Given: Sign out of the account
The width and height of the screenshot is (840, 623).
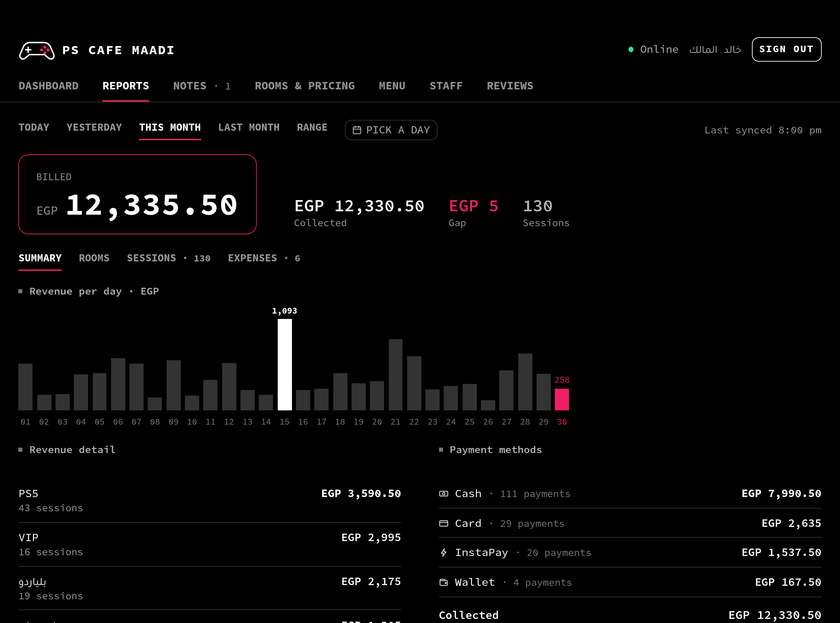Looking at the screenshot, I should [786, 49].
